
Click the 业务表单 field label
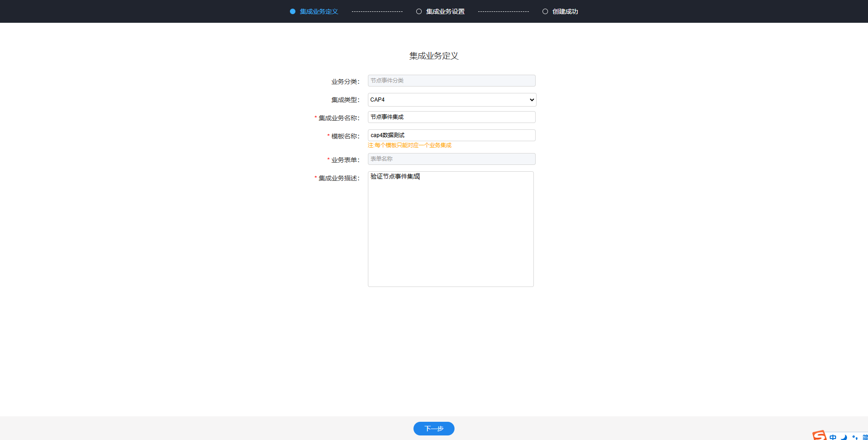[346, 160]
